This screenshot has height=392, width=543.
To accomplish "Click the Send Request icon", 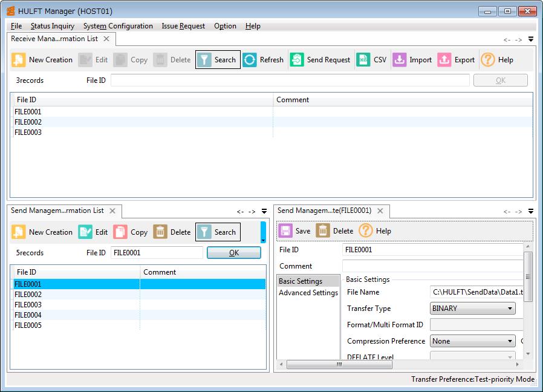I will pyautogui.click(x=297, y=60).
